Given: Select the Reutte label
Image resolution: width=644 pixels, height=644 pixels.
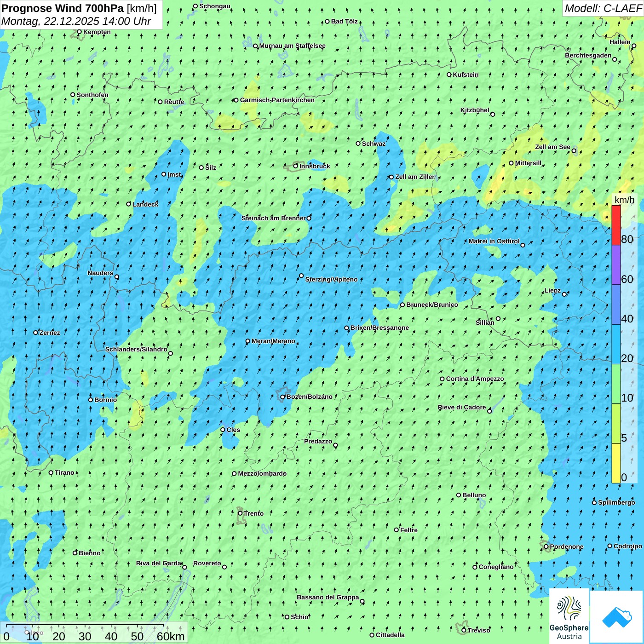Looking at the screenshot, I should click(x=174, y=102).
